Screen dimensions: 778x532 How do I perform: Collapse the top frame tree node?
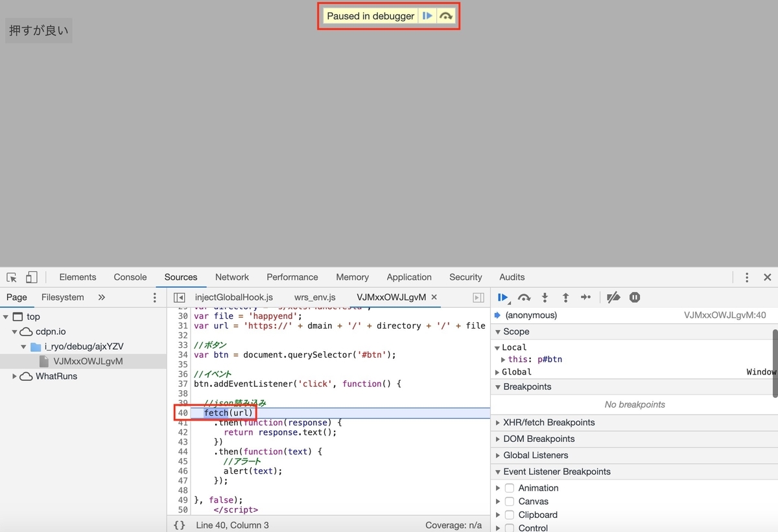[6, 317]
